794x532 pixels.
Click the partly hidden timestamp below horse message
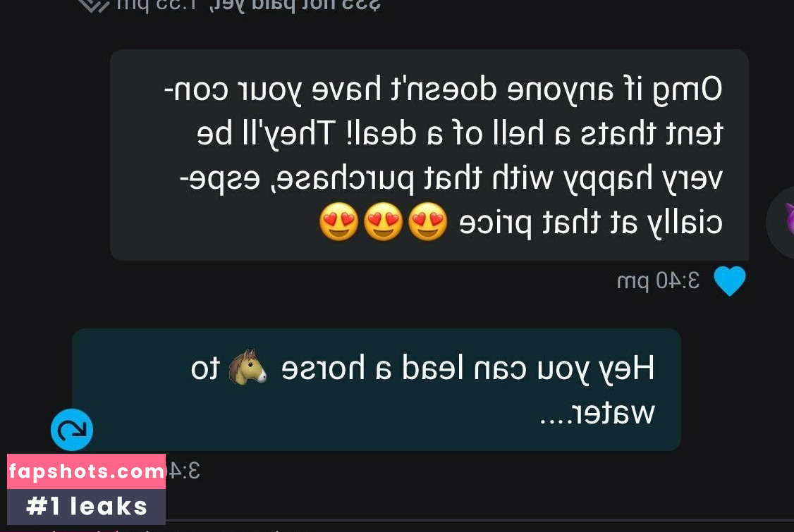click(183, 471)
